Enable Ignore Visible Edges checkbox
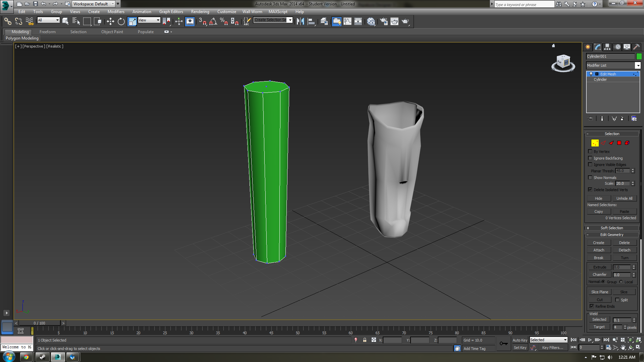644x362 pixels. (x=590, y=165)
